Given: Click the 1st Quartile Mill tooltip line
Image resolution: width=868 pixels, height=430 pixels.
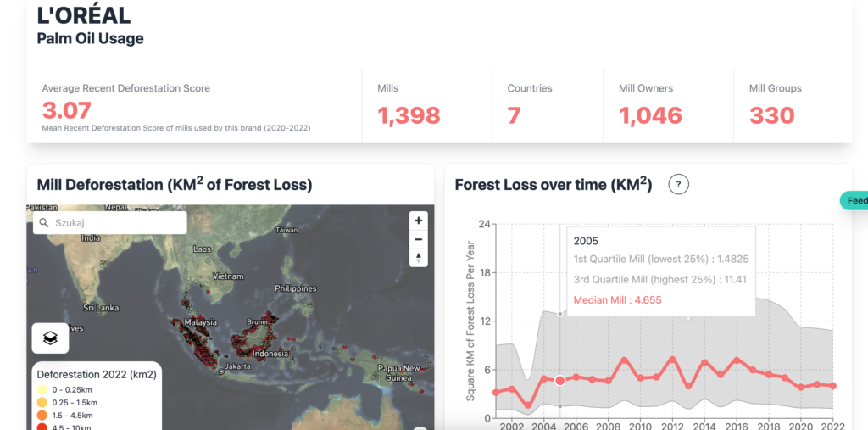Looking at the screenshot, I should pyautogui.click(x=661, y=259).
